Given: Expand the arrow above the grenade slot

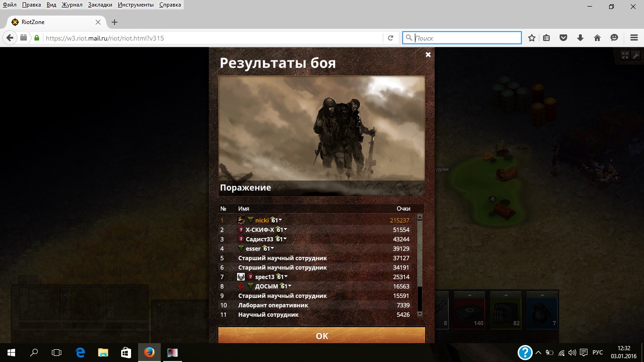Looking at the screenshot, I should [x=542, y=295].
